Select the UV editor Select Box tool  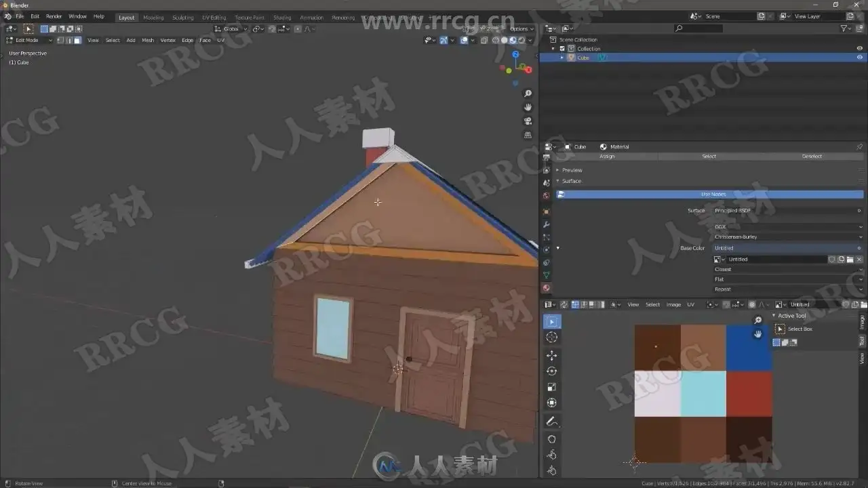coord(552,321)
